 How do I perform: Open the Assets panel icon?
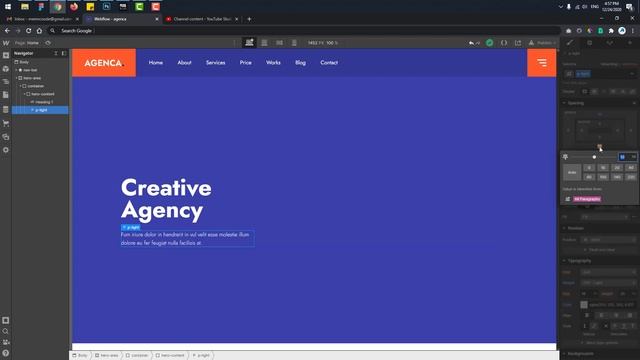[6, 137]
